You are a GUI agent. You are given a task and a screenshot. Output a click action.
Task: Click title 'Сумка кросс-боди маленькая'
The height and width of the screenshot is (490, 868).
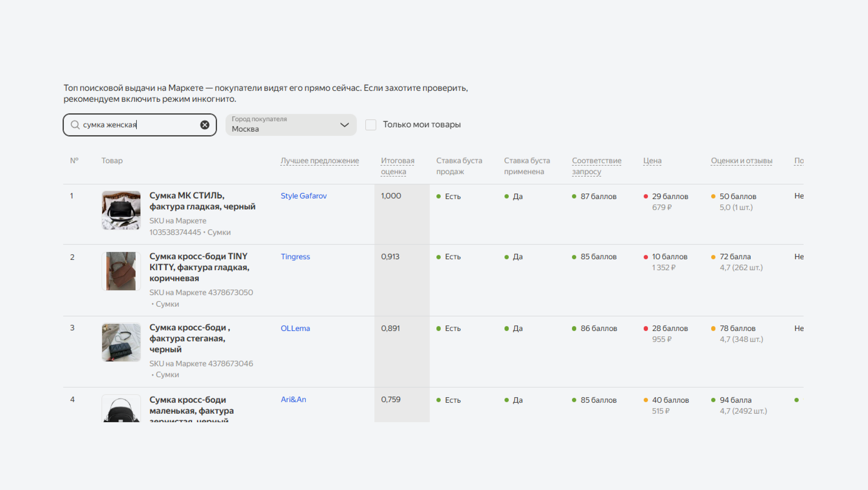(x=191, y=409)
